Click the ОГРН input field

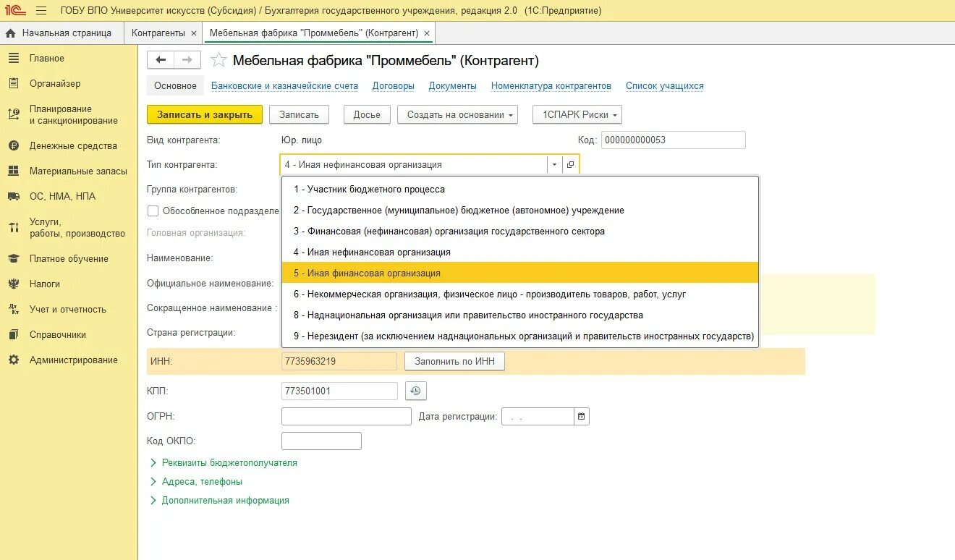[x=347, y=417]
